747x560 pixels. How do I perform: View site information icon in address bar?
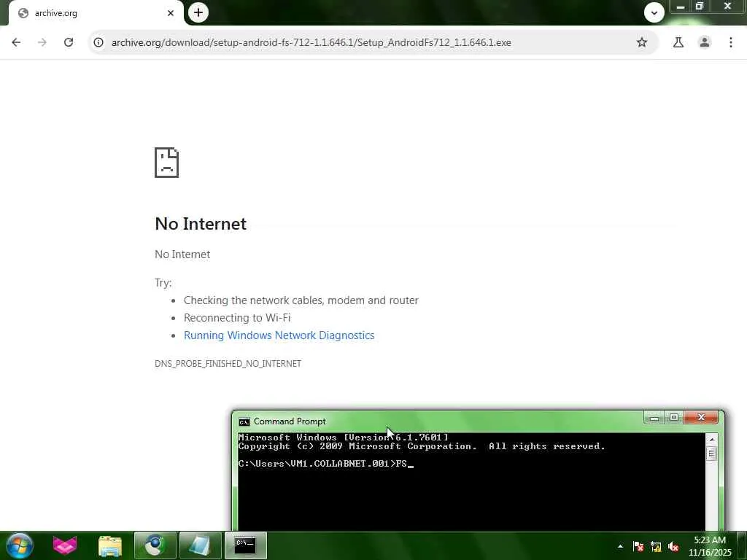pos(98,42)
